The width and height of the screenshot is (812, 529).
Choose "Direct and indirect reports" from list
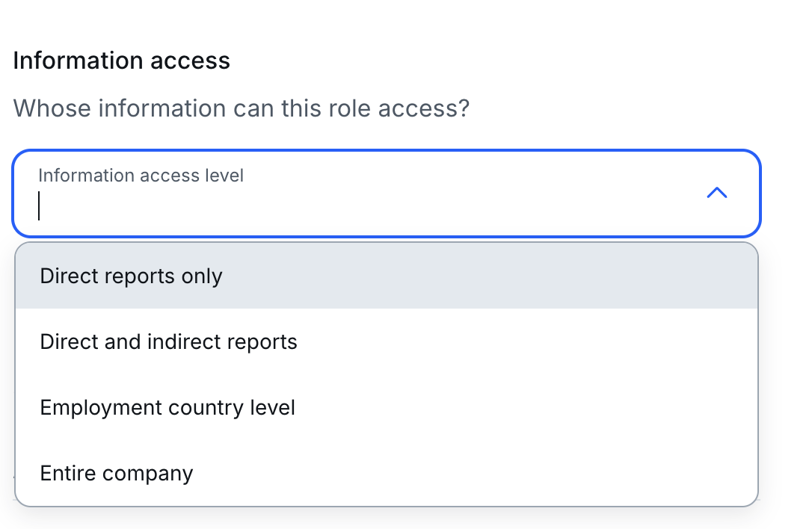click(x=387, y=341)
